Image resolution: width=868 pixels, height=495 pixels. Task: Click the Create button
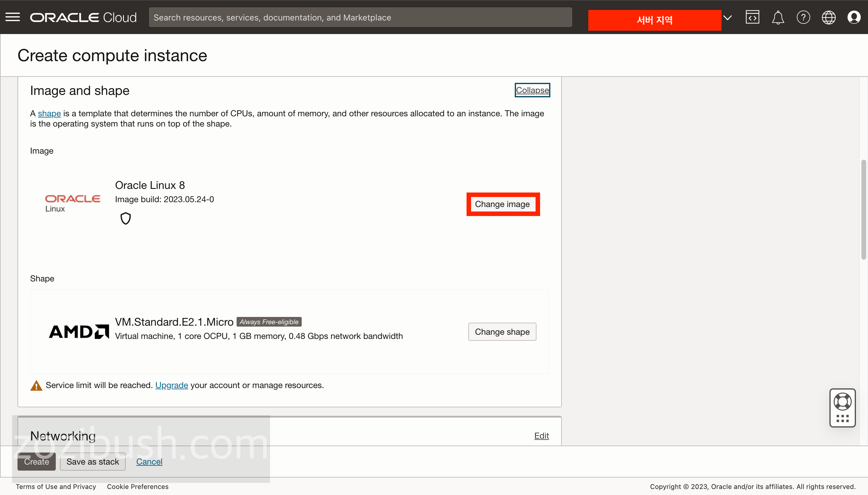point(36,461)
